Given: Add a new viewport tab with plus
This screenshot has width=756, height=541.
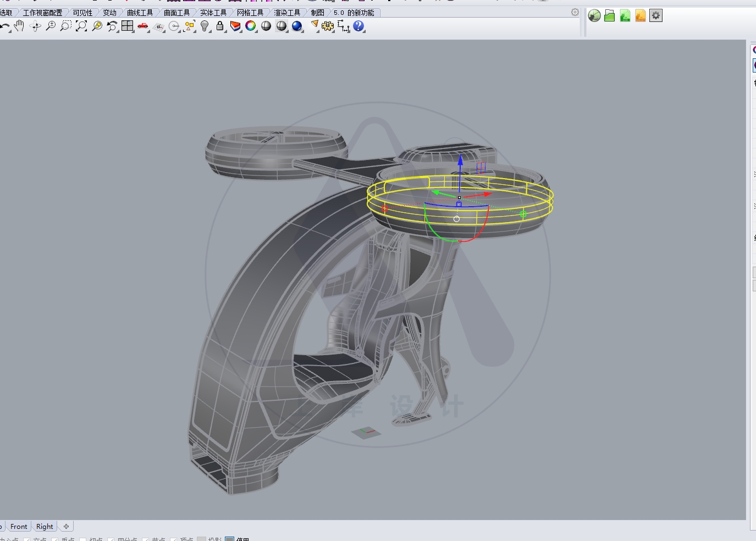Looking at the screenshot, I should pyautogui.click(x=66, y=526).
